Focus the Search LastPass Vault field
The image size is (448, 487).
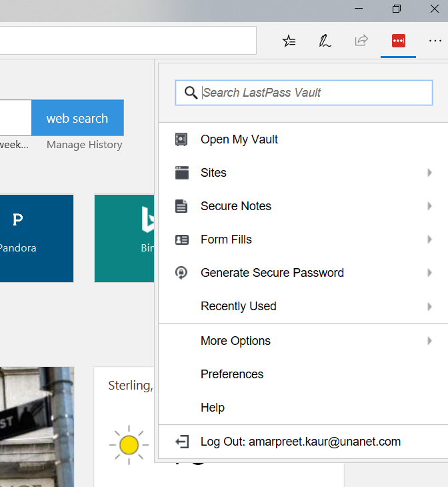304,93
